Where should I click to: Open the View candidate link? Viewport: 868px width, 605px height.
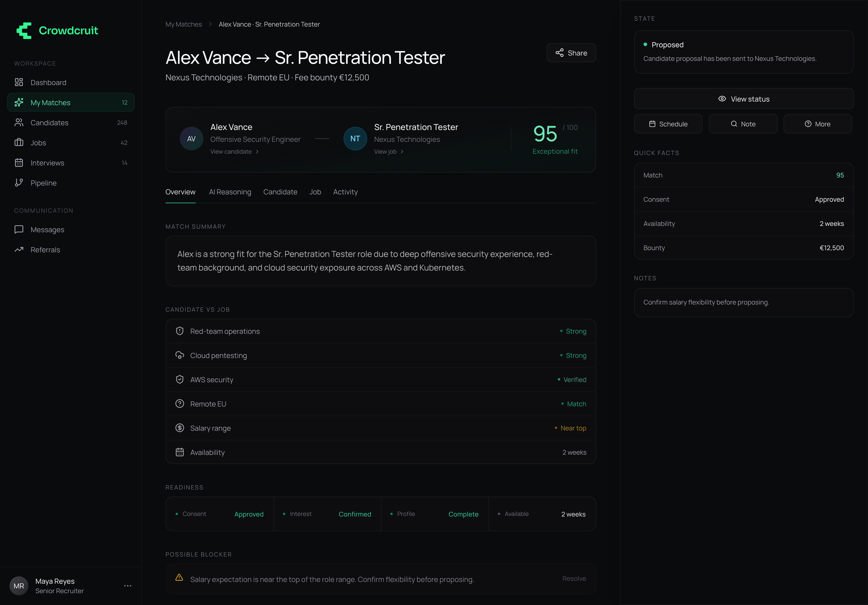[231, 151]
